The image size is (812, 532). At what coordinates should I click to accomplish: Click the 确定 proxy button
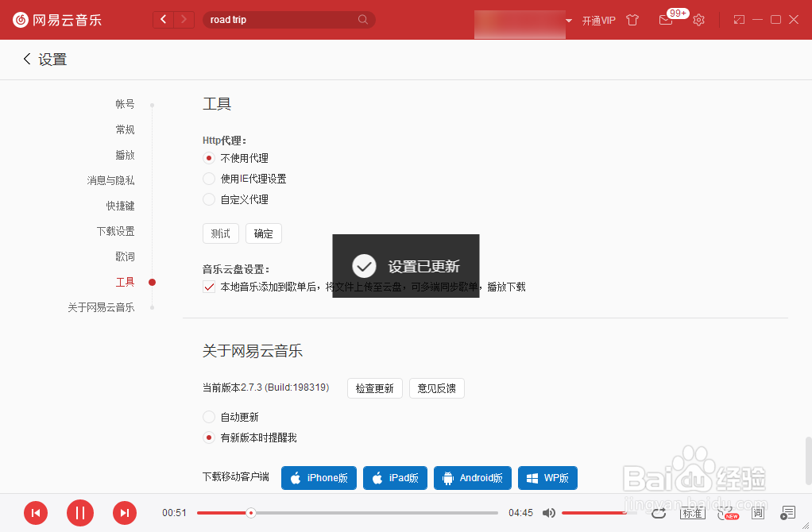point(264,233)
